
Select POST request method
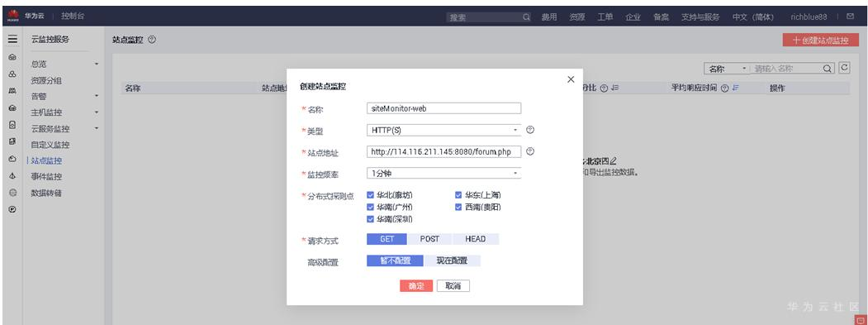429,239
